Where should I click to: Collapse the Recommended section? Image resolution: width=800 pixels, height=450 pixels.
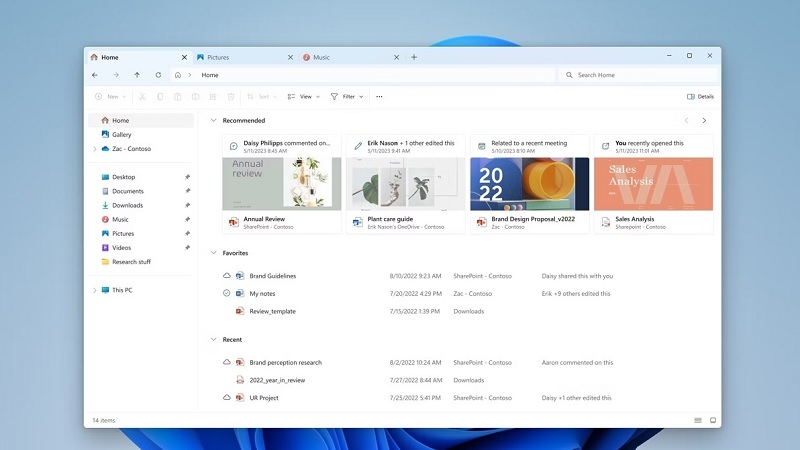[213, 120]
